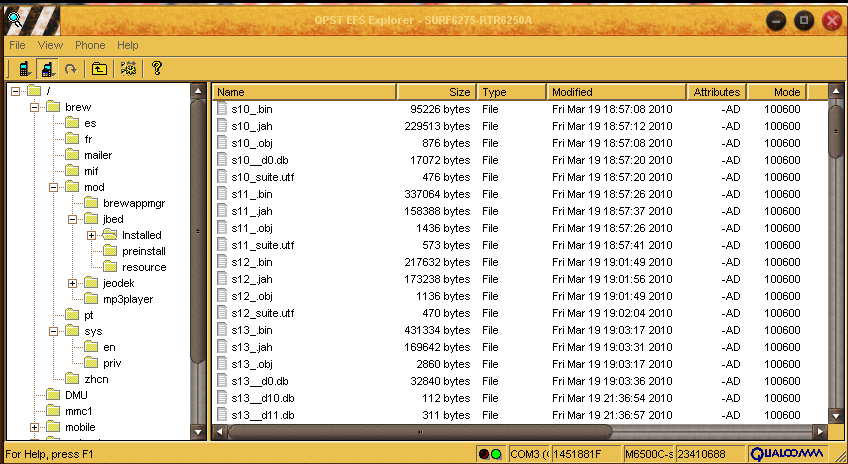Select the mmc1 folder in tree
This screenshot has height=464, width=848.
(78, 411)
